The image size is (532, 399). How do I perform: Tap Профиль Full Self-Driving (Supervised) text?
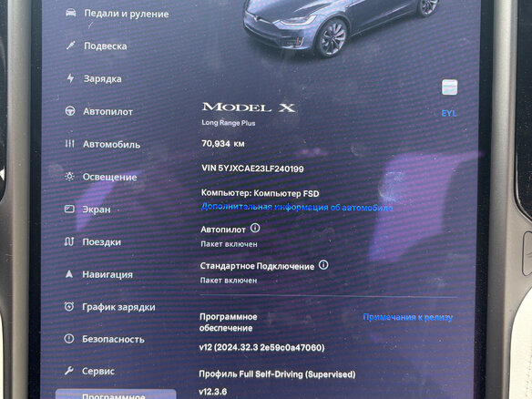point(277,374)
